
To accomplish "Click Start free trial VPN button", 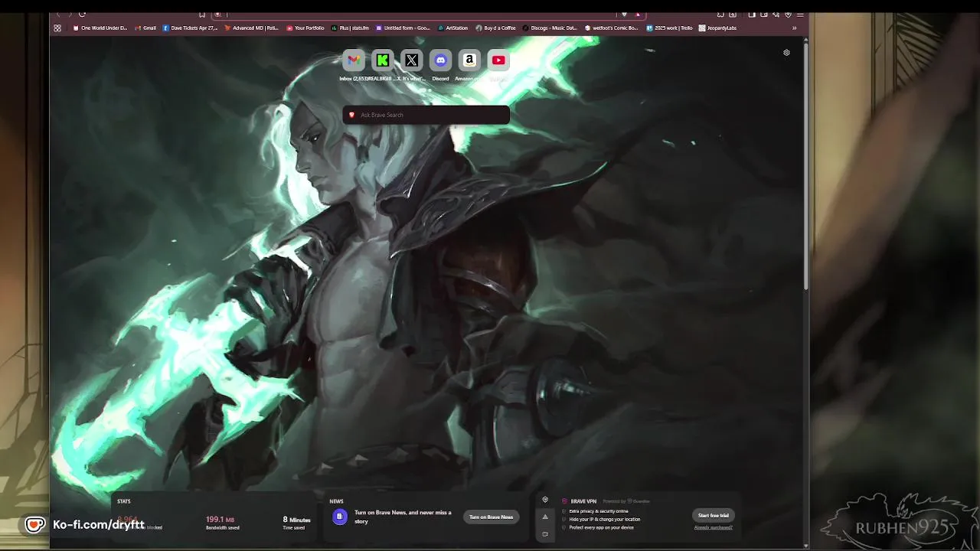I will tap(714, 516).
